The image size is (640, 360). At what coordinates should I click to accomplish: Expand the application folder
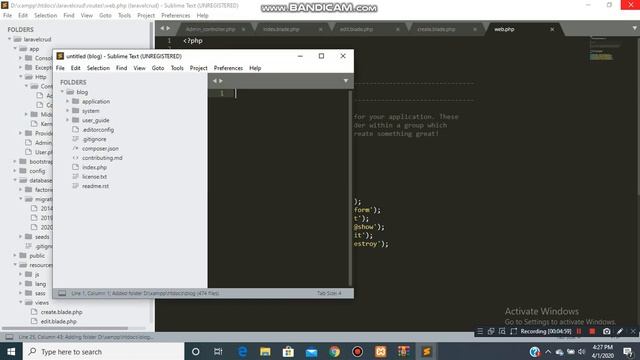(x=68, y=101)
